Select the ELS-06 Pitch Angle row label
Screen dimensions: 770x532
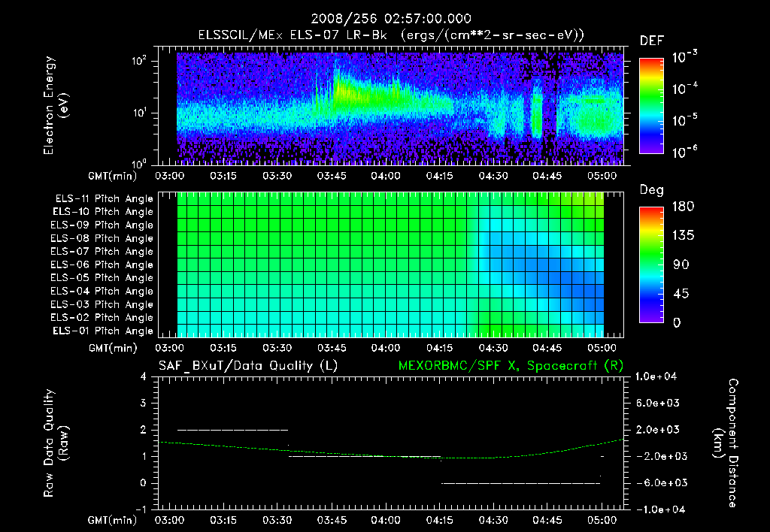[x=102, y=265]
